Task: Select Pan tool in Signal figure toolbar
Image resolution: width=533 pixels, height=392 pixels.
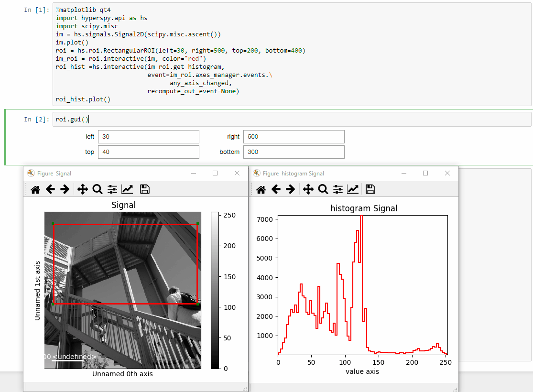Action: tap(82, 189)
